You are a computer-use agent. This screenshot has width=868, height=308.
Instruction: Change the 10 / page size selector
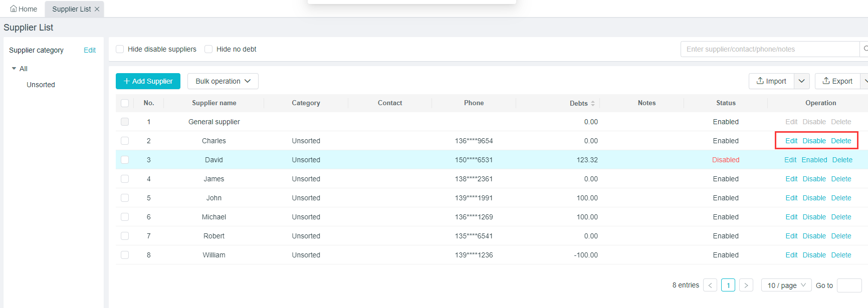pyautogui.click(x=786, y=285)
